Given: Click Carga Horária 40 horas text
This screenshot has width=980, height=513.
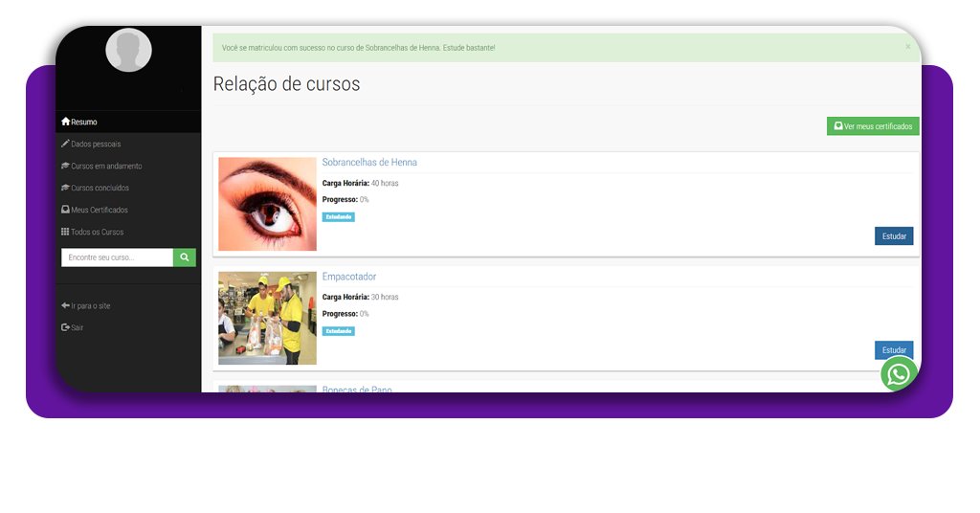Looking at the screenshot, I should tap(360, 183).
